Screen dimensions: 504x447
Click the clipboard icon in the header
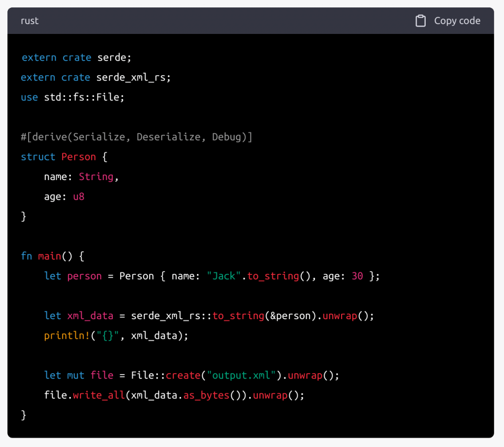tap(420, 21)
